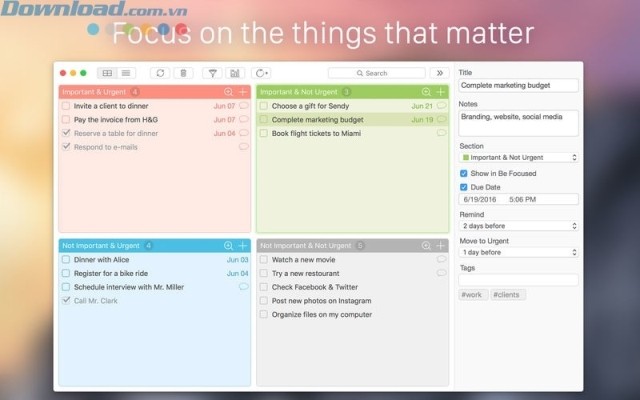The width and height of the screenshot is (640, 400).
Task: Click the trash delete icon
Action: (182, 73)
